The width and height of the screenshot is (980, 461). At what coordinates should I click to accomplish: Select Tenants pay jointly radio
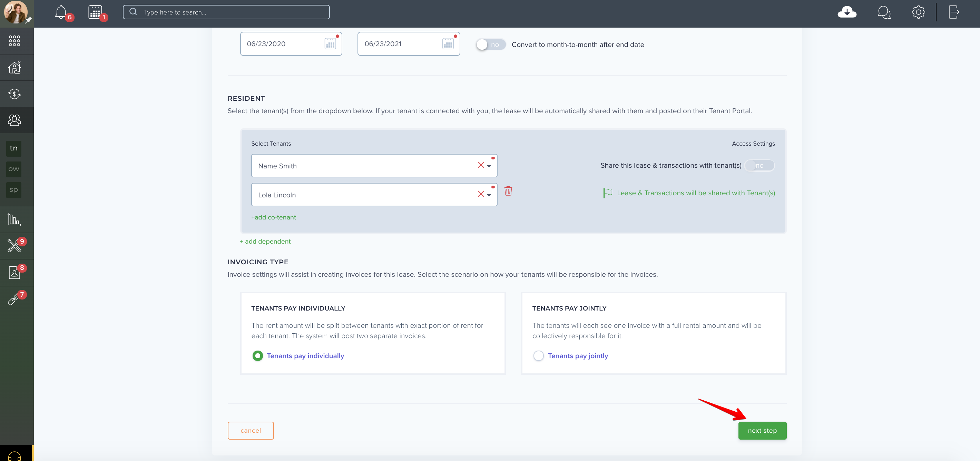tap(538, 356)
